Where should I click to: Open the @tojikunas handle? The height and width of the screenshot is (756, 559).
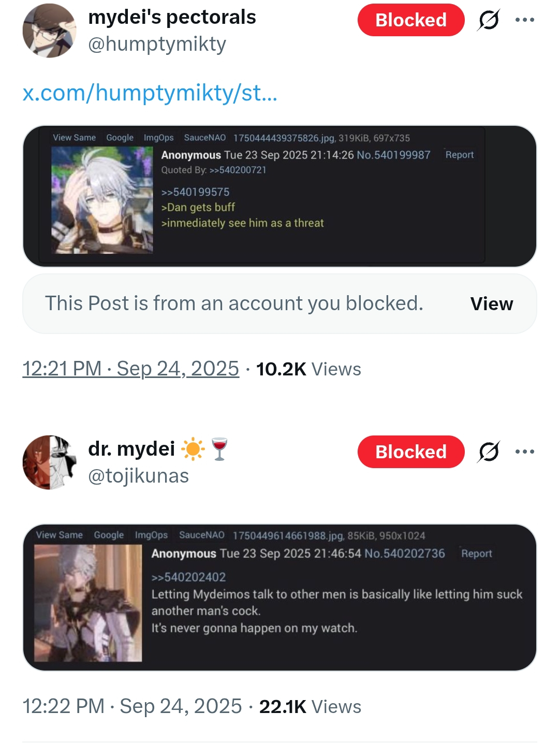click(138, 476)
